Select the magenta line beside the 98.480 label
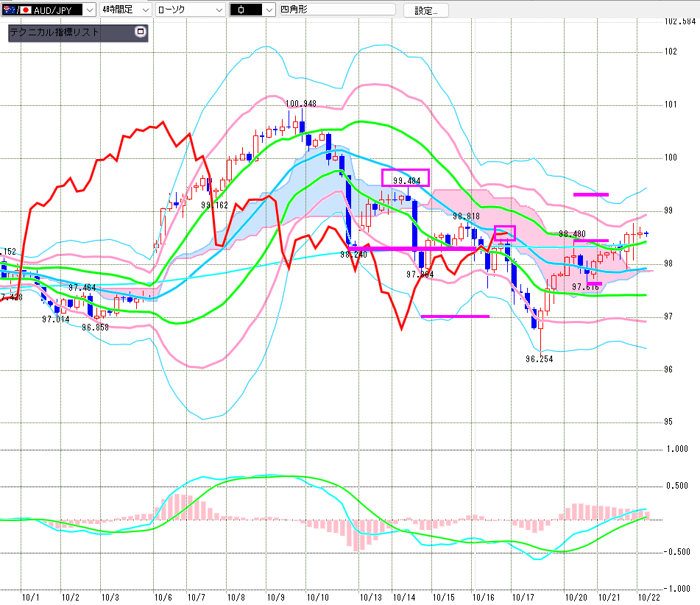 (591, 241)
